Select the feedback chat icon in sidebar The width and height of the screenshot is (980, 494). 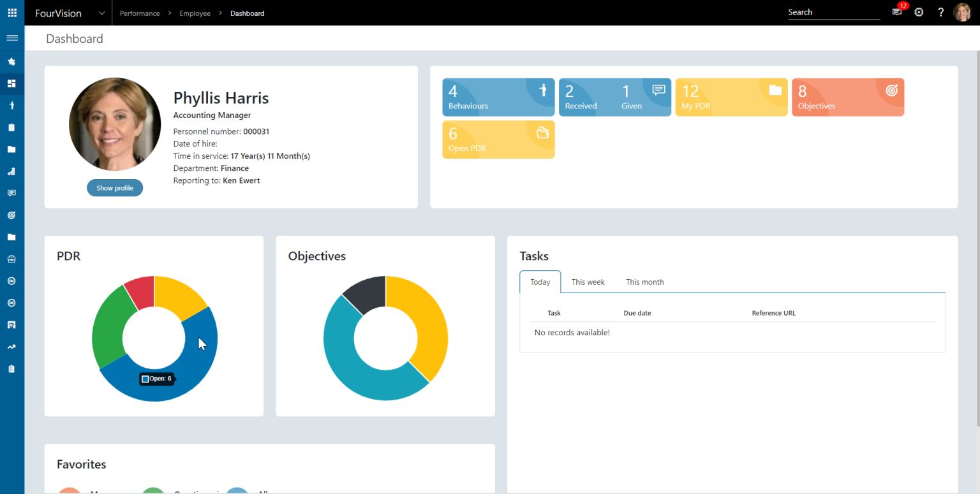coord(11,193)
